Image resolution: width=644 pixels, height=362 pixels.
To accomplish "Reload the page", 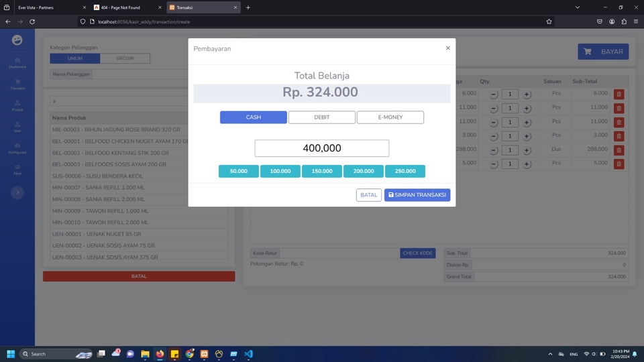I will pyautogui.click(x=32, y=21).
